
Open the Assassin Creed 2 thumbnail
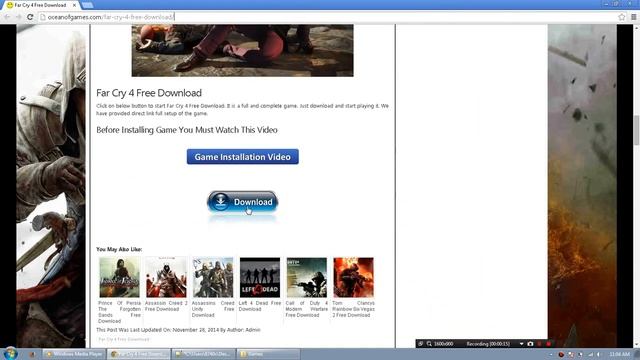click(166, 277)
